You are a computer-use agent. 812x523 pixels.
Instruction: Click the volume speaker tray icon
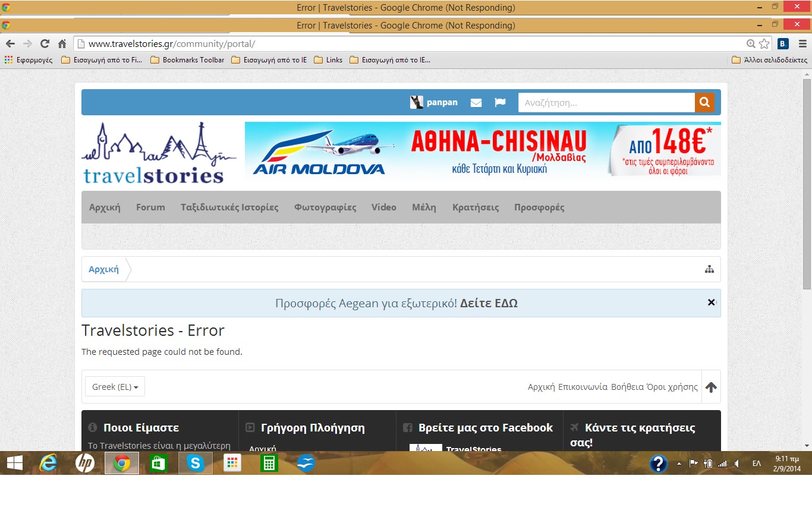737,464
